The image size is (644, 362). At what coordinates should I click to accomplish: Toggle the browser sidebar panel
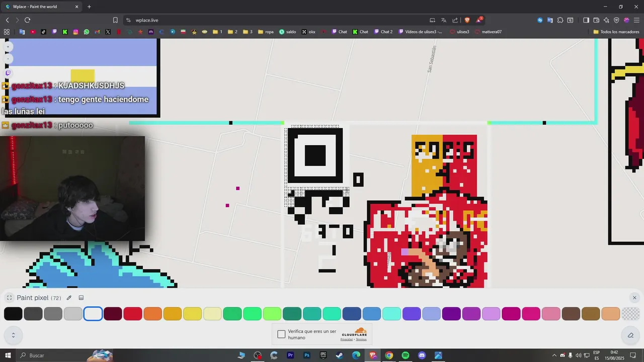click(x=586, y=20)
